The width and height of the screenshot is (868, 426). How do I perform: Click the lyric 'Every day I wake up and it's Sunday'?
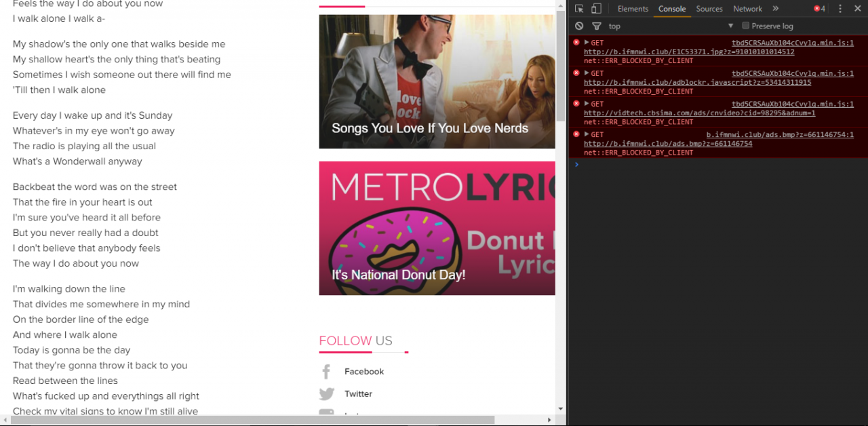point(93,115)
